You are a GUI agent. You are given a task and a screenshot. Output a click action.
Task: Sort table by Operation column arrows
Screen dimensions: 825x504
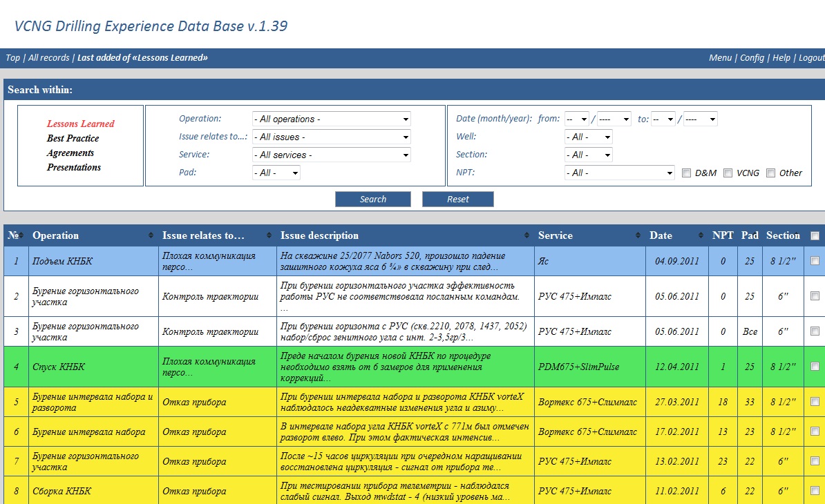151,236
